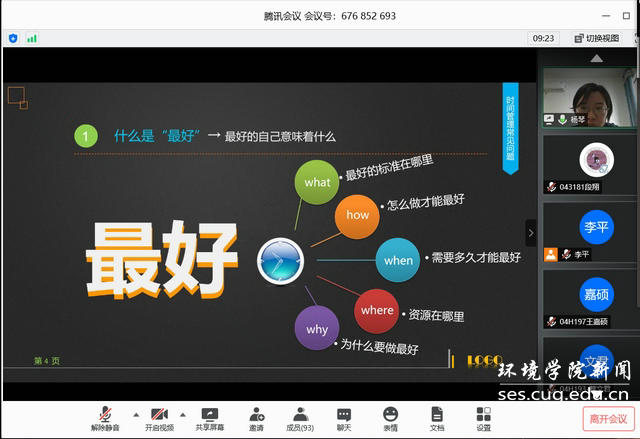The width and height of the screenshot is (640, 439).
Task: Start screen sharing (共享屏幕)
Action: tap(210, 418)
